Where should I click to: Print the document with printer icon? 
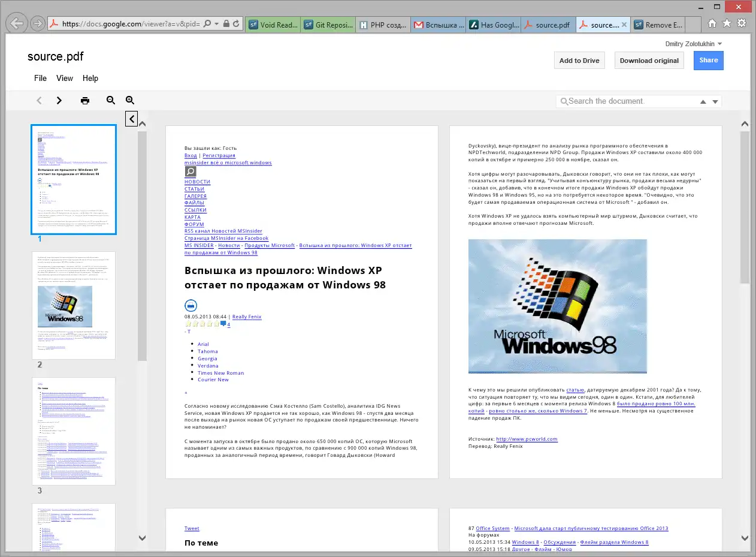pos(85,101)
